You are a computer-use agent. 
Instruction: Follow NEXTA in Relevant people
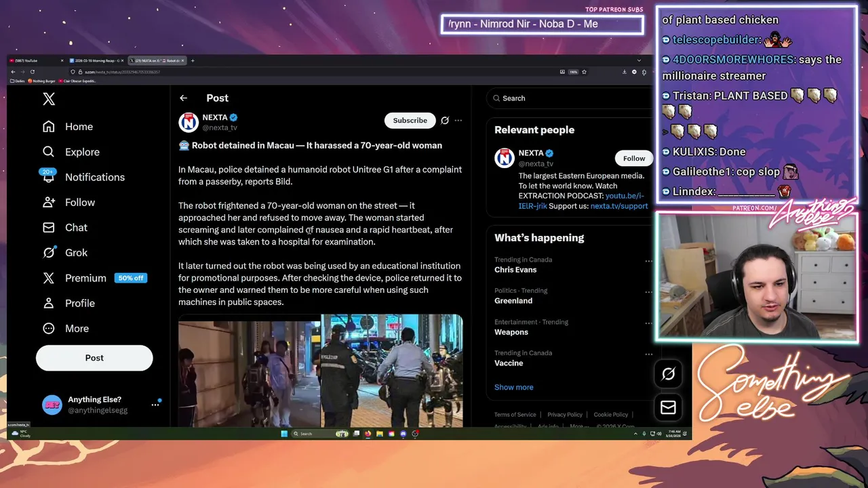point(634,159)
